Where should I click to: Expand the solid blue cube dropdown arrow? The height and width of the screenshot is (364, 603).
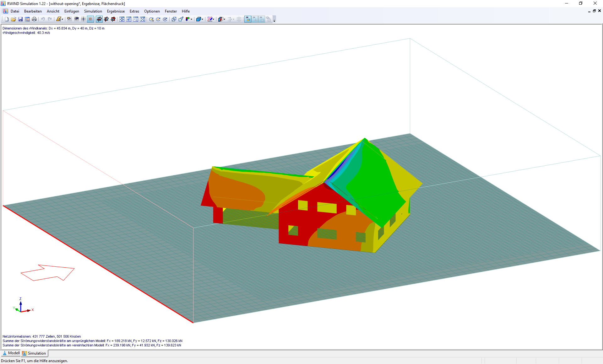coord(203,19)
